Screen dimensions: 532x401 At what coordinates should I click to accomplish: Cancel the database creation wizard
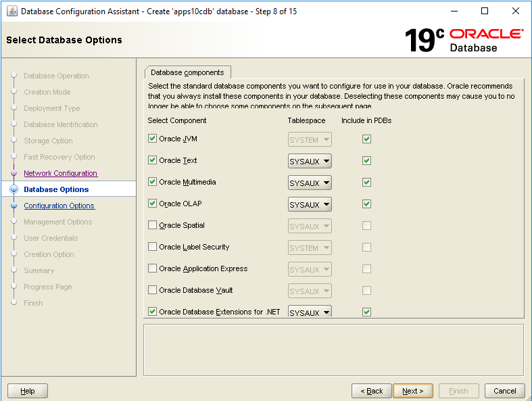(504, 391)
